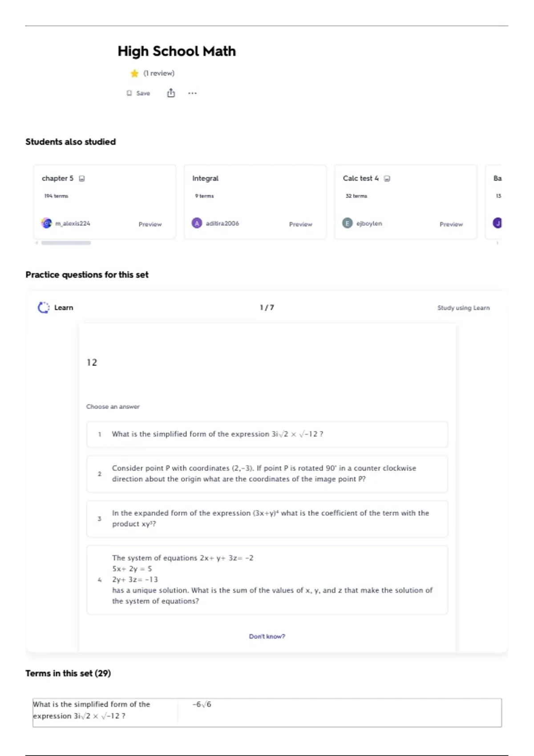
Task: Click the horizontal scrollbar under study sets
Action: [66, 243]
